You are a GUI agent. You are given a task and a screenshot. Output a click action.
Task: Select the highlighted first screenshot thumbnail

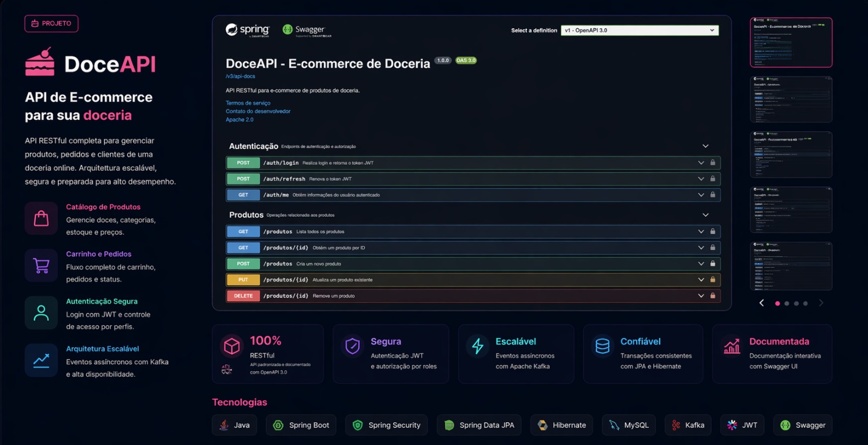(x=791, y=42)
